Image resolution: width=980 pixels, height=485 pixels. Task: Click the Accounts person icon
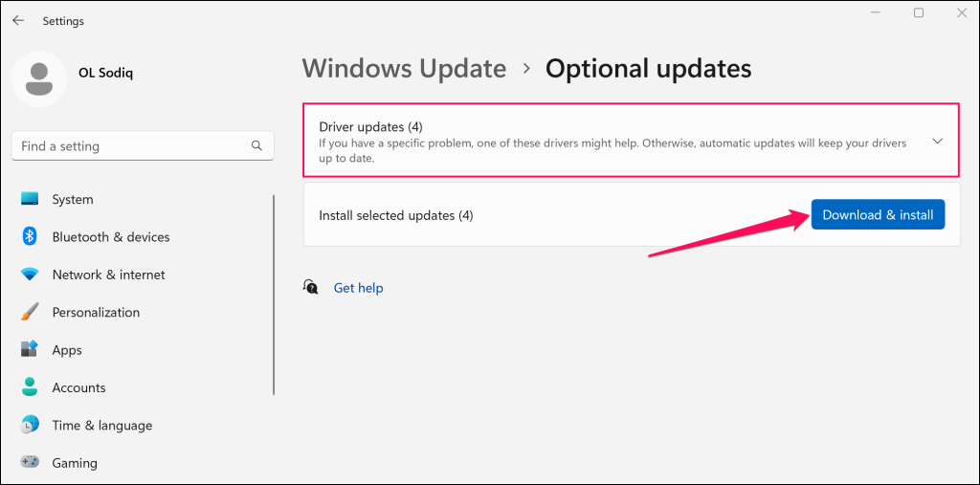tap(30, 387)
